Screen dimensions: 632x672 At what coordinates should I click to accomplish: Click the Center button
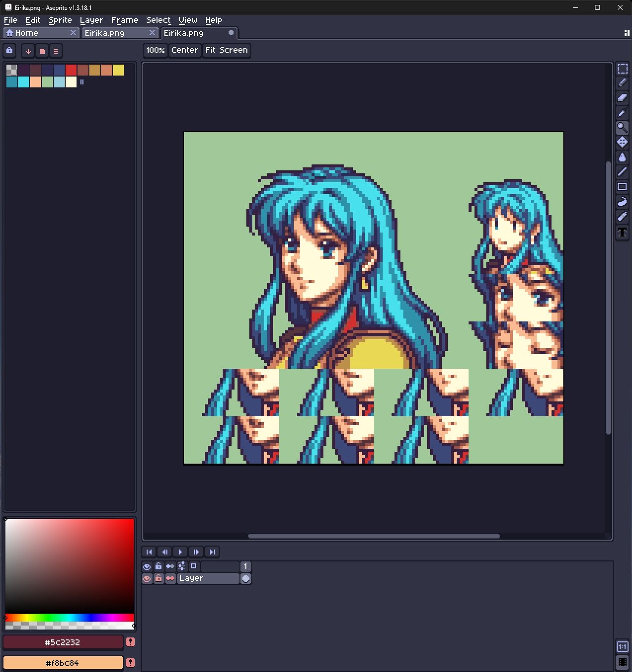point(185,50)
